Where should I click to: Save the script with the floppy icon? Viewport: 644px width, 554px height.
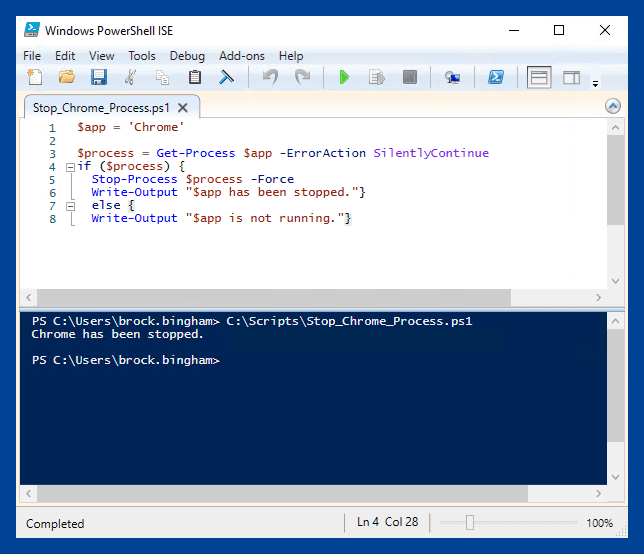tap(99, 77)
